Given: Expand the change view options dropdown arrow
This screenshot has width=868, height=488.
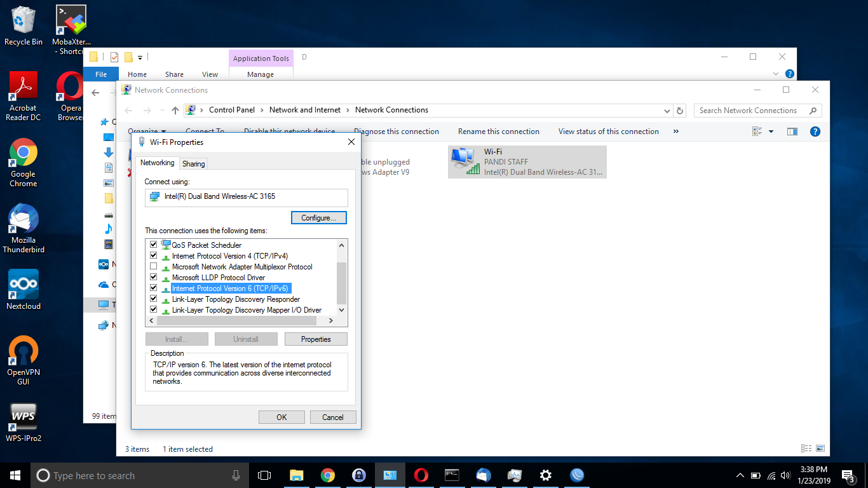Looking at the screenshot, I should pyautogui.click(x=771, y=132).
